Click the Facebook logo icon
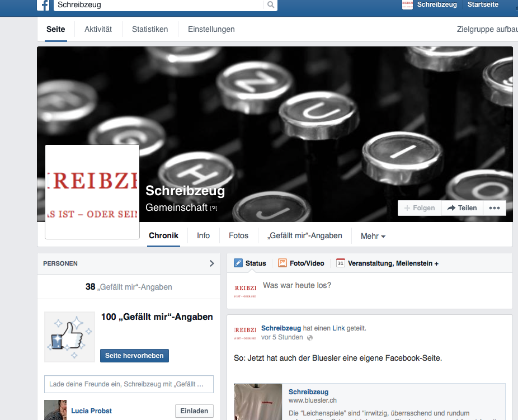This screenshot has height=420, width=518. point(43,4)
